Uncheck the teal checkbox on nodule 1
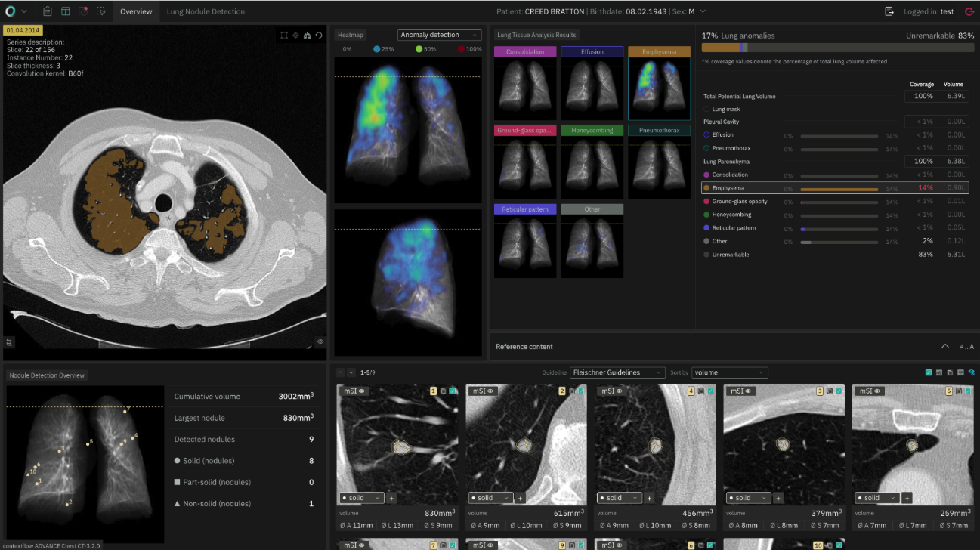This screenshot has height=550, width=980. [x=453, y=391]
